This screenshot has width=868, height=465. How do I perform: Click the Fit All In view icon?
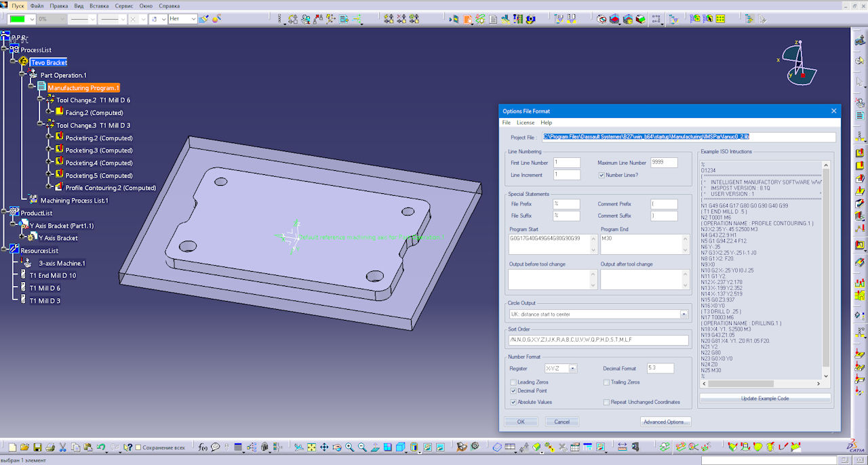tap(311, 447)
